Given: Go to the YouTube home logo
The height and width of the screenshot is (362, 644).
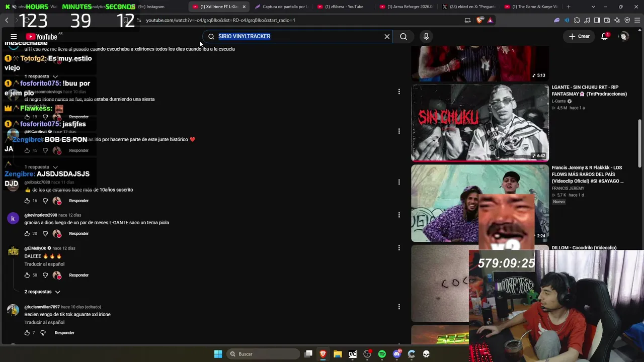Looking at the screenshot, I should (42, 37).
